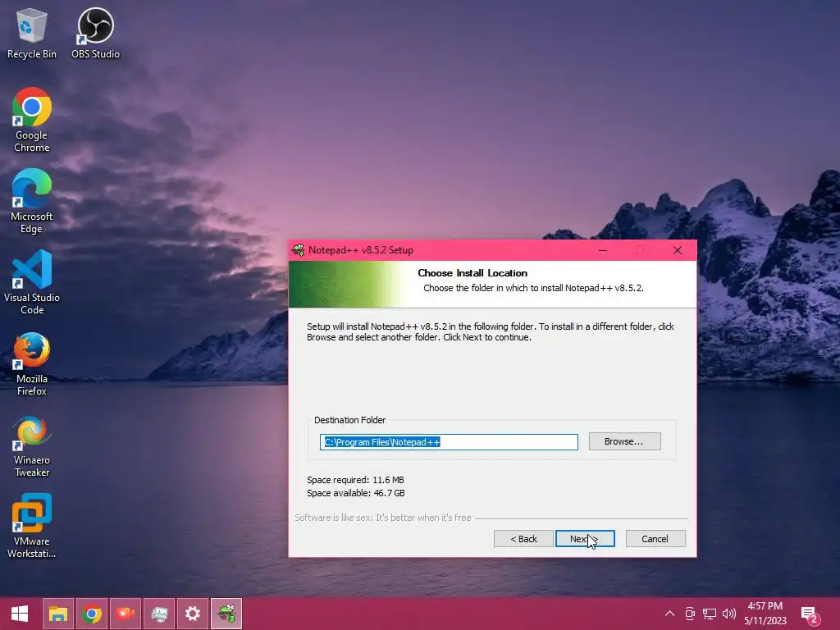The height and width of the screenshot is (630, 840).
Task: Open the monitor app taskbar icon
Action: pyautogui.click(x=159, y=614)
